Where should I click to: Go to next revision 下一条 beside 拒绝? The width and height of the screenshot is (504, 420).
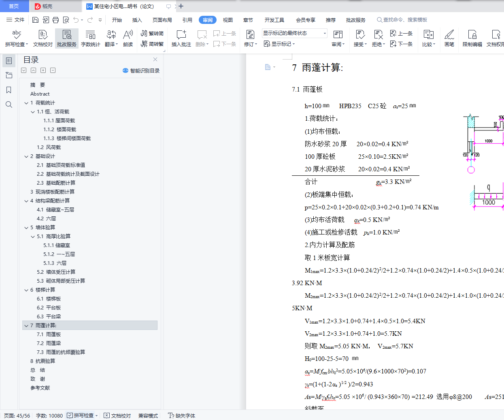[x=401, y=44]
